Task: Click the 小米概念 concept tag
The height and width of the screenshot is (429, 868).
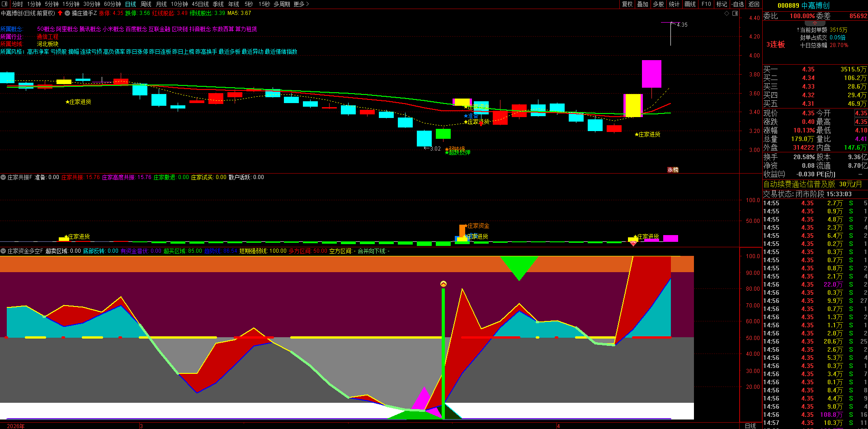Action: pos(113,29)
